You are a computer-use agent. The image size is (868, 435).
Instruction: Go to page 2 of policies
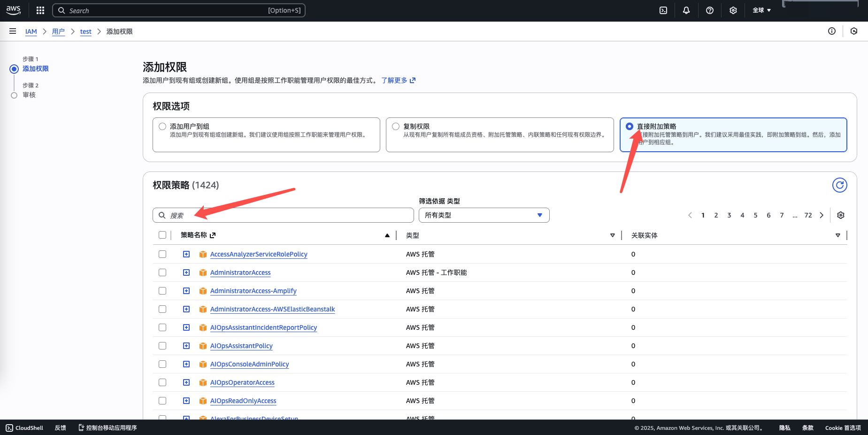716,215
